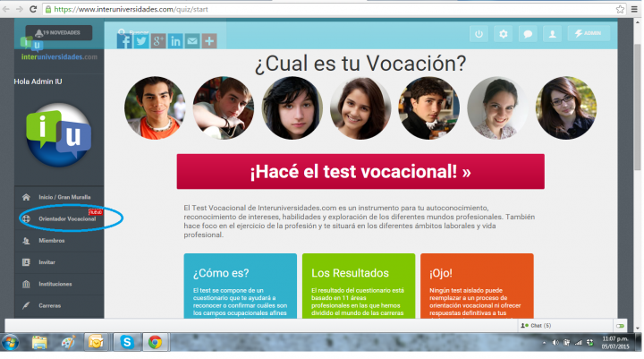Open settings gear icon in header
This screenshot has height=359, width=644.
coord(503,34)
